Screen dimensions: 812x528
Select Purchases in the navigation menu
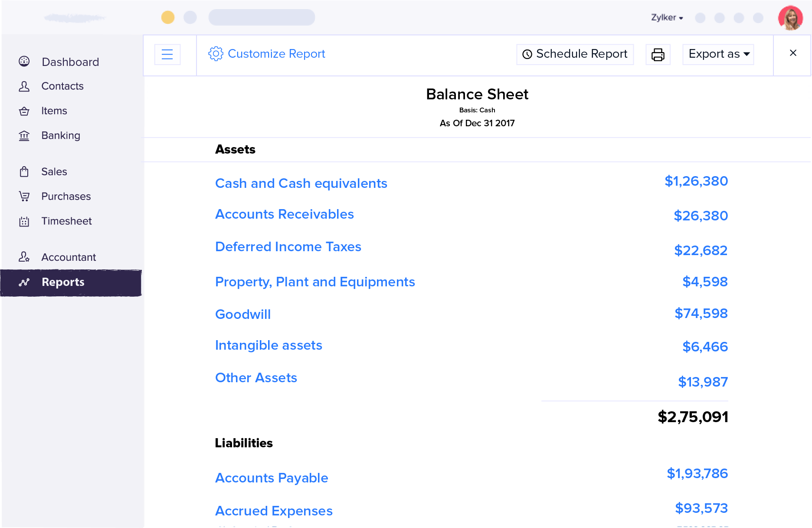(x=65, y=196)
